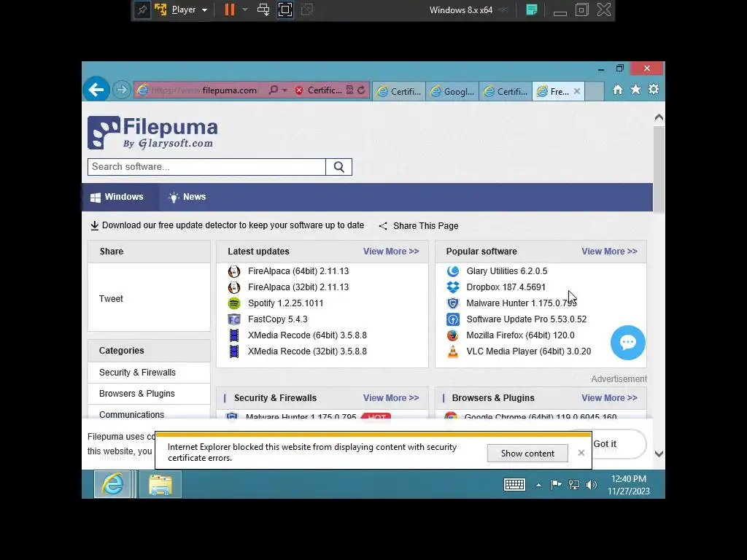This screenshot has height=560, width=747.
Task: Click the Certificate error red shield
Action: pos(298,90)
